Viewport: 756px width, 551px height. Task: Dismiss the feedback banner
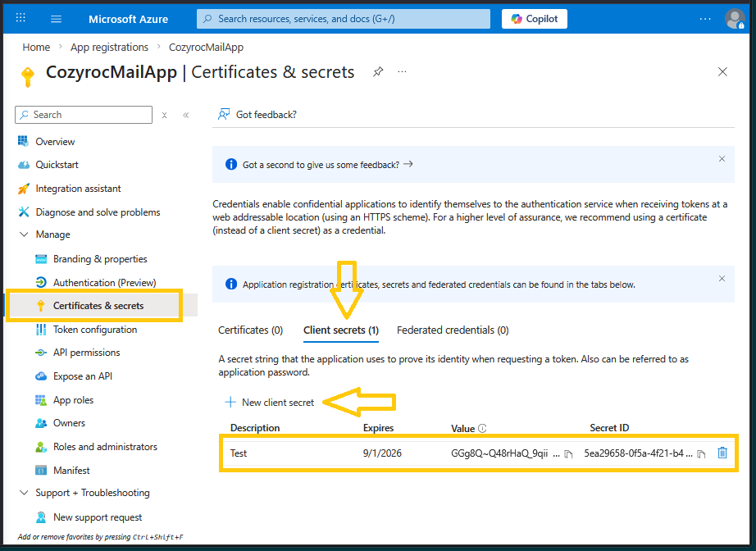(722, 159)
